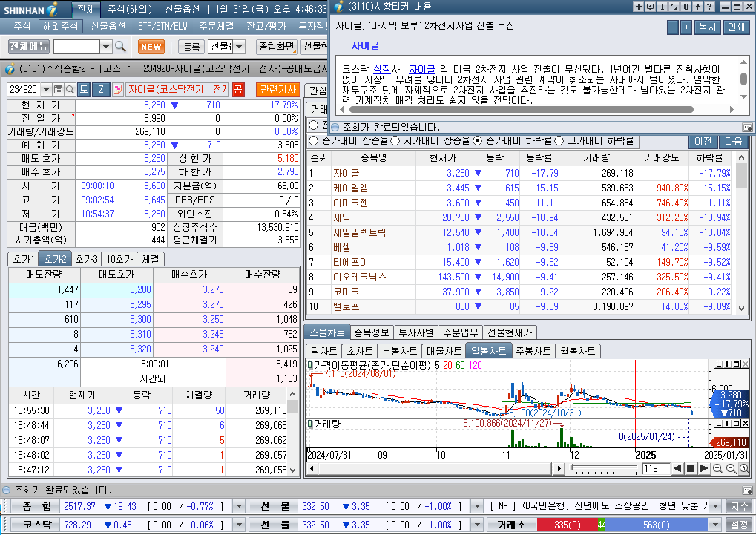Click the L icon on the price chart pane
The width and height of the screenshot is (756, 535).
click(x=718, y=364)
